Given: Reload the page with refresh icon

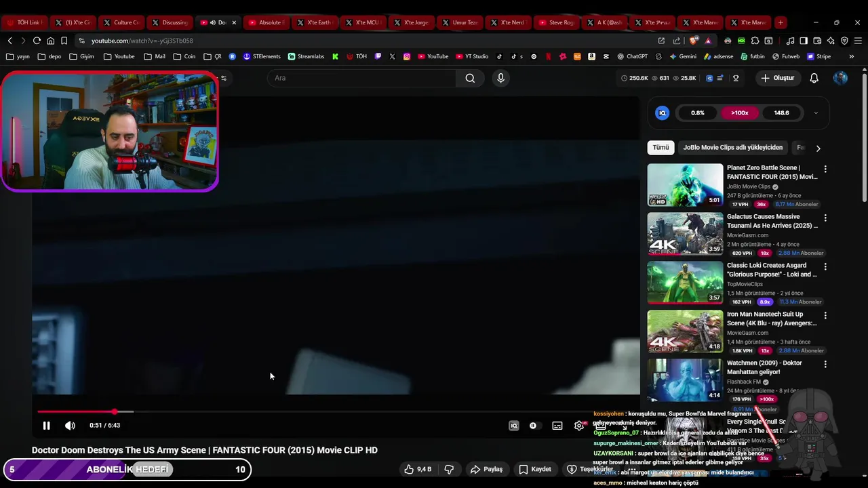Looking at the screenshot, I should (37, 41).
